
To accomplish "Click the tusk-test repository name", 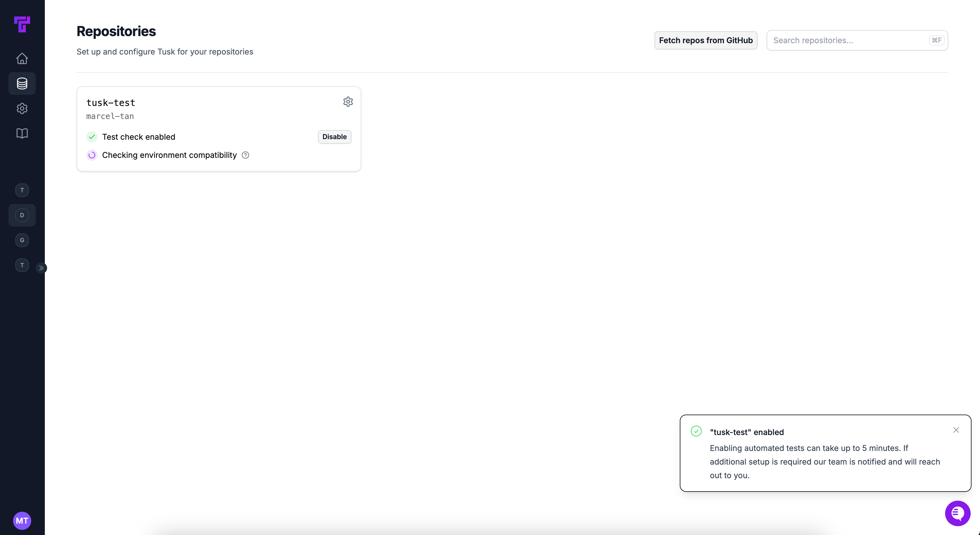I will pos(111,103).
